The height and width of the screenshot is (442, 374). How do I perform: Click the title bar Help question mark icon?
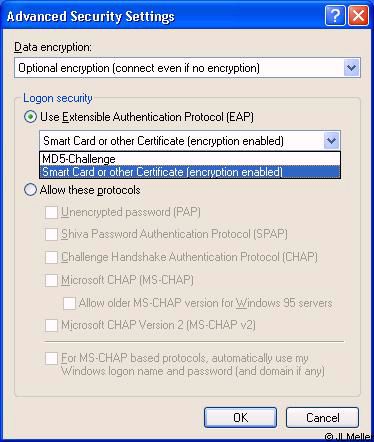tap(335, 16)
